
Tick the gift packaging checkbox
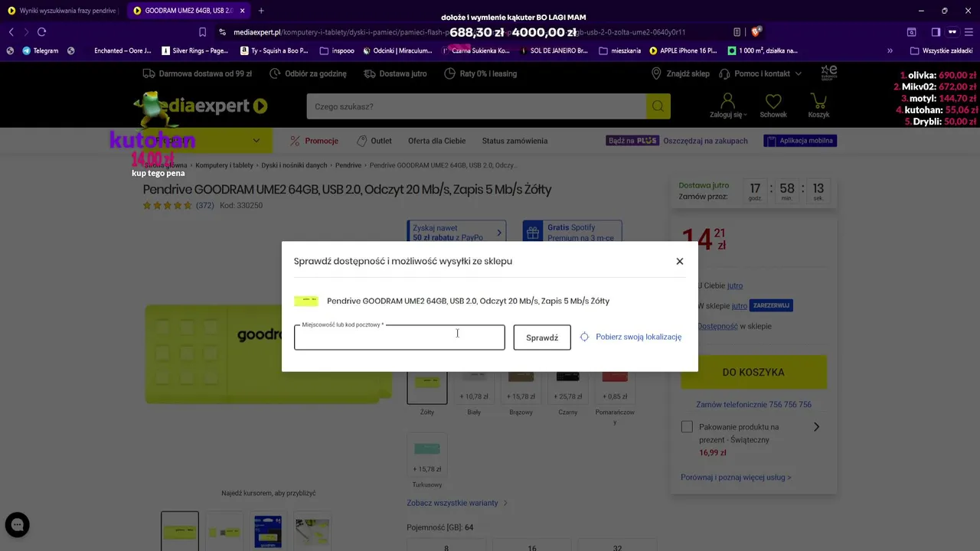(687, 427)
